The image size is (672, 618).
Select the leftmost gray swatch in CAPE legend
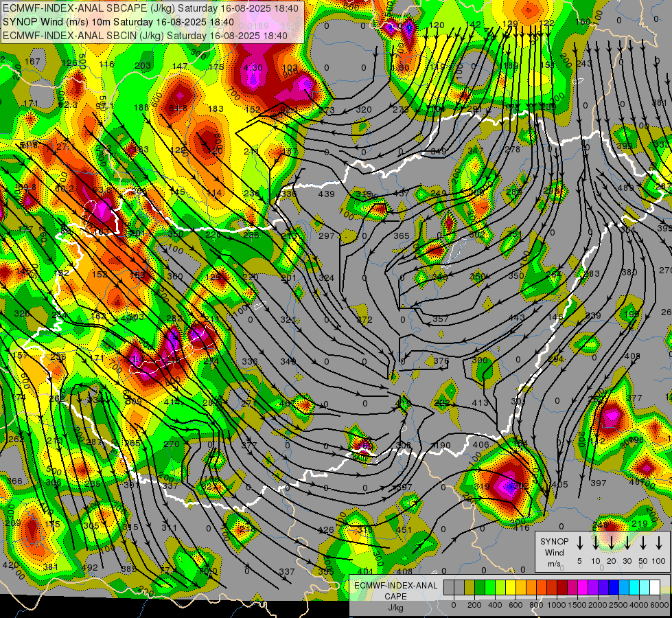[x=449, y=587]
